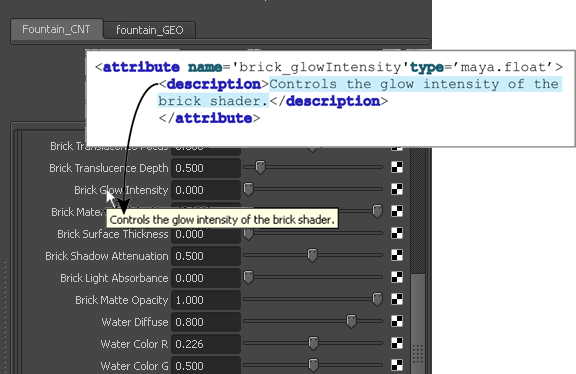Click checker map icon for Brick Shadow Attenuation
The width and height of the screenshot is (576, 374).
(x=397, y=255)
